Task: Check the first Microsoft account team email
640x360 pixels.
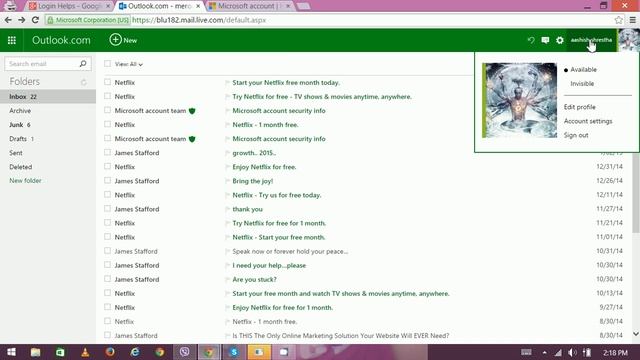Action: tap(107, 110)
